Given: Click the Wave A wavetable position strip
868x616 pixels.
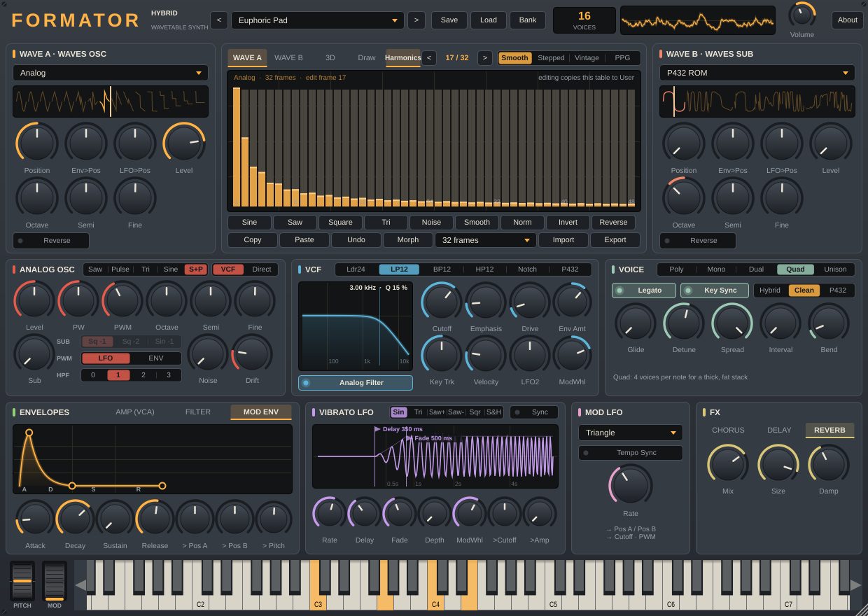Looking at the screenshot, I should [x=111, y=101].
